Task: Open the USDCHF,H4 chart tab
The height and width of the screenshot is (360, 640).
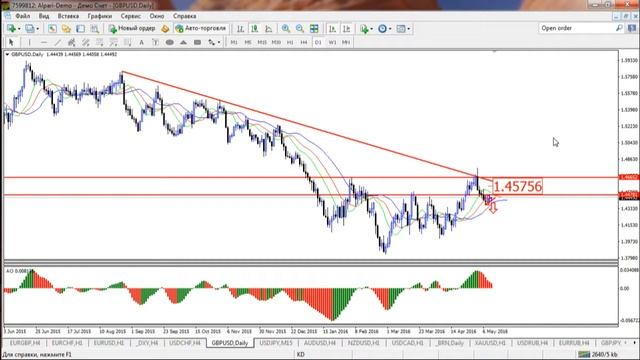Action: (x=184, y=343)
